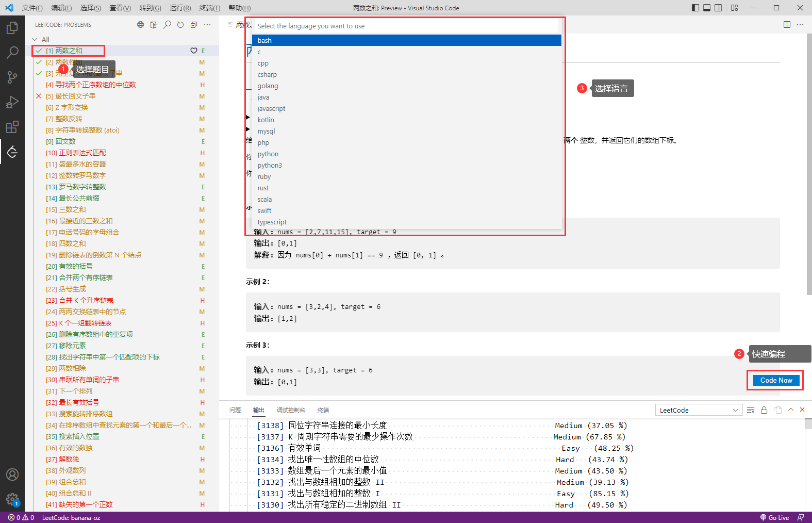
Task: Open the LeetCode panel more actions menu
Action: (207, 25)
